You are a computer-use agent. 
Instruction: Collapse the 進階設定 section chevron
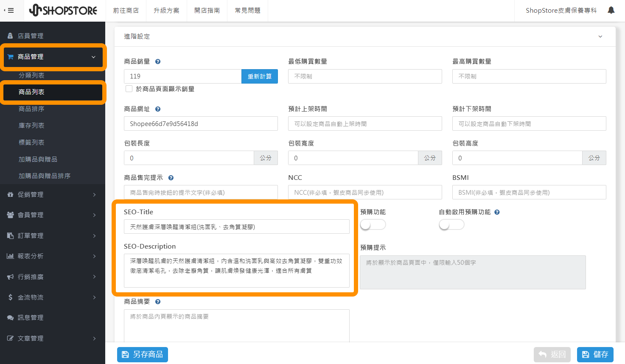600,36
